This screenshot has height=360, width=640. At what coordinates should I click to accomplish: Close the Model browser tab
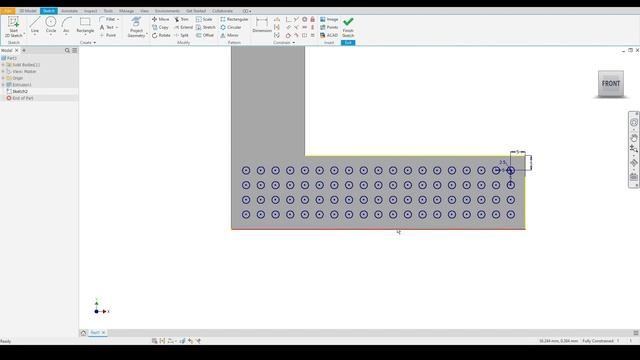[16, 50]
